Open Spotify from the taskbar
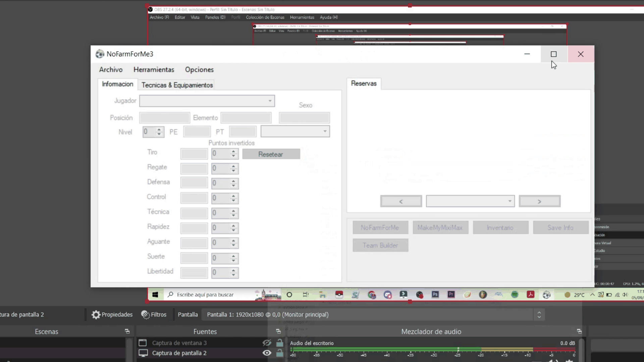The width and height of the screenshot is (644, 362). (x=515, y=295)
